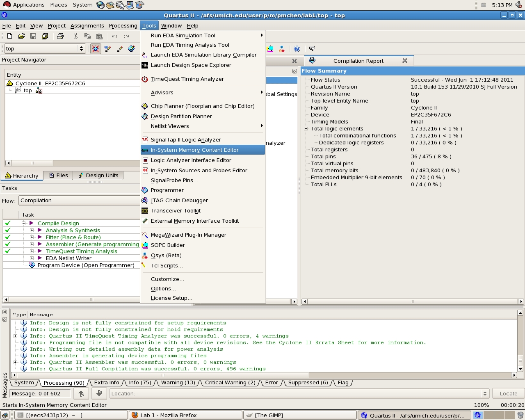Choose Design Partition Planner
This screenshot has height=420, width=525.
203,116
